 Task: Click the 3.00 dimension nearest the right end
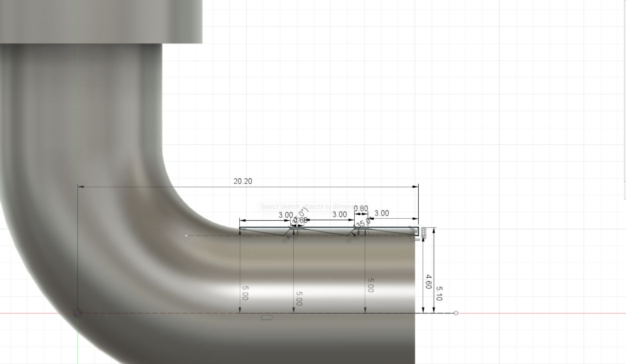382,213
